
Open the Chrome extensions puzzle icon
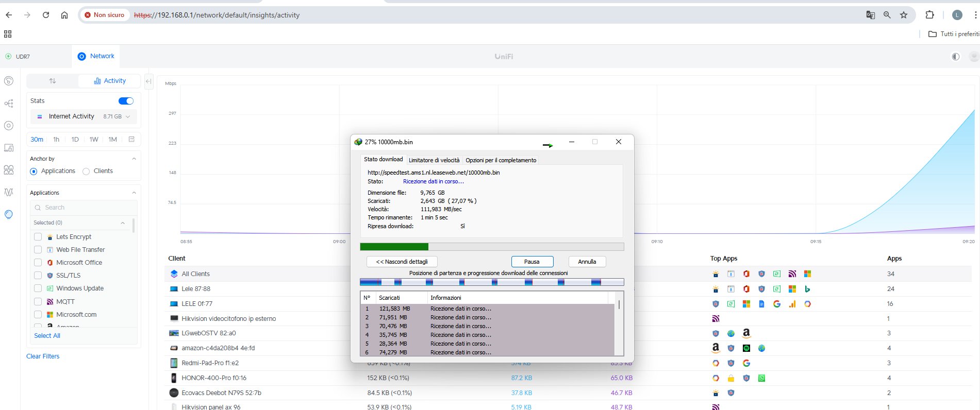point(929,15)
